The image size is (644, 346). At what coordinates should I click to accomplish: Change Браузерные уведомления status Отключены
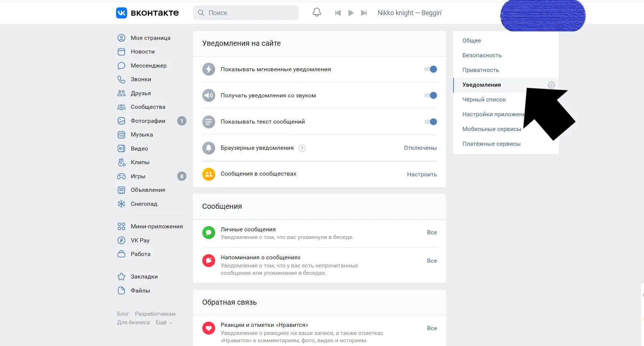[420, 148]
